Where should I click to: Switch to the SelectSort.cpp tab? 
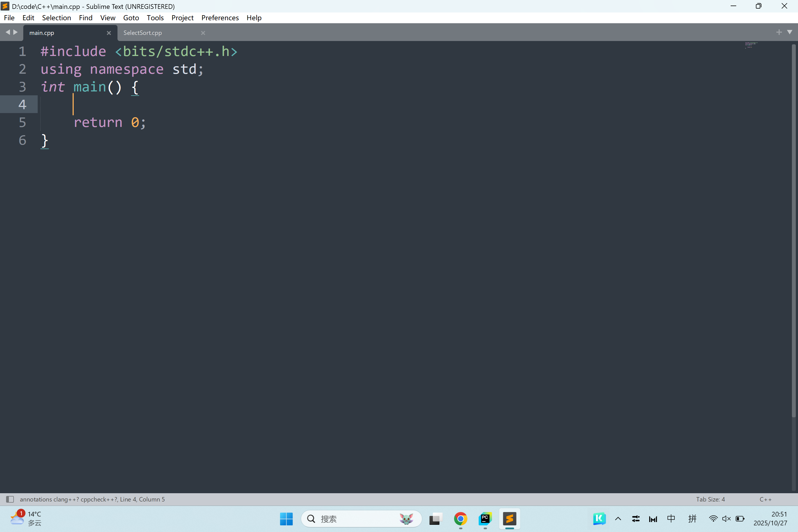[x=142, y=33]
